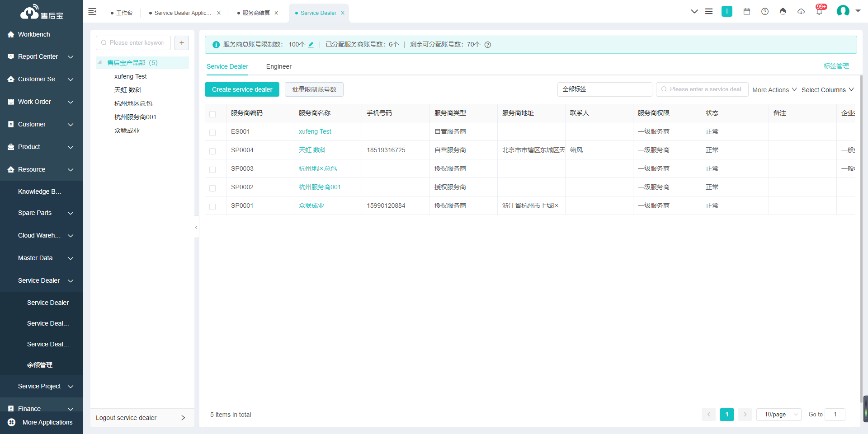Click the Report Center sidebar icon
The image size is (868, 434).
pyautogui.click(x=11, y=57)
